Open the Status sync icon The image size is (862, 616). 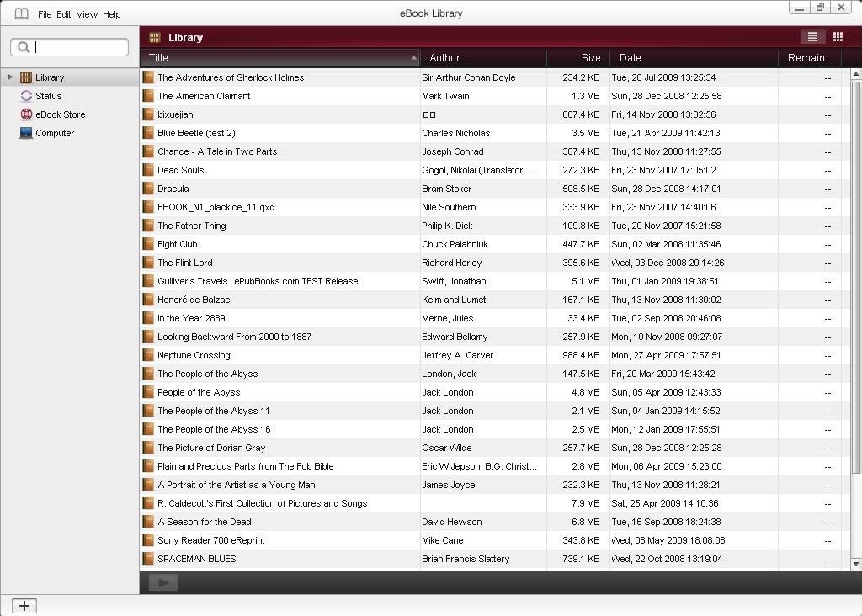coord(26,96)
